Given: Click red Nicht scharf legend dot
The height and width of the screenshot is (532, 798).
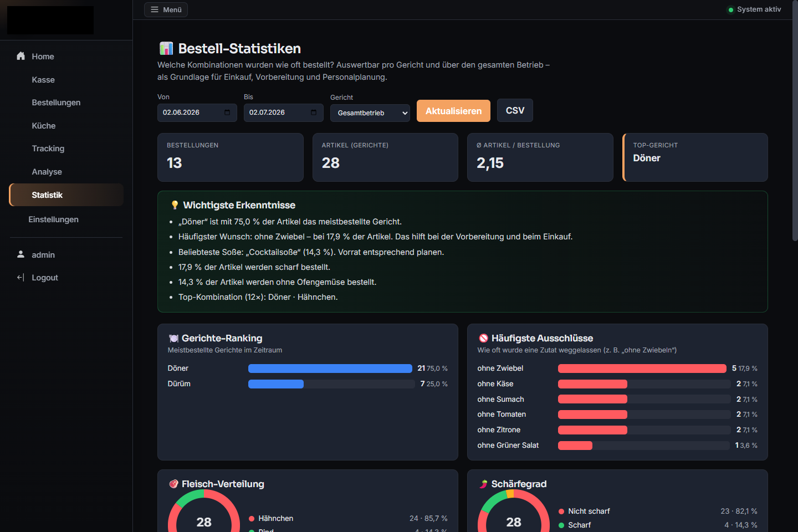Looking at the screenshot, I should tap(561, 511).
